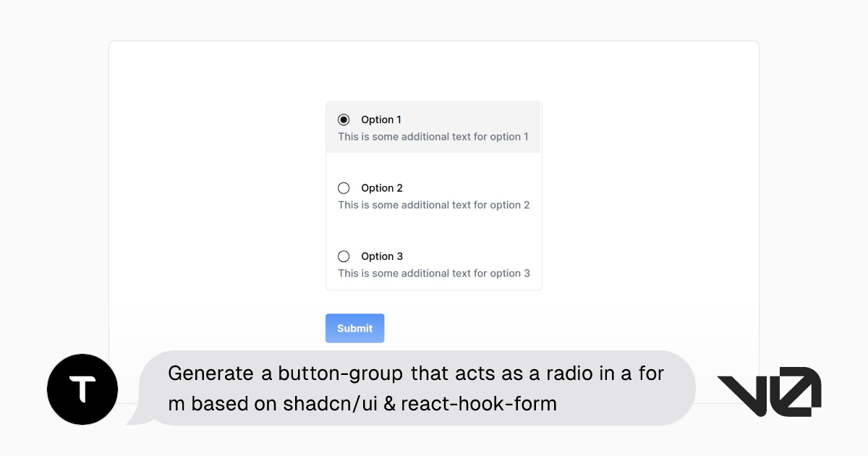868x456 pixels.
Task: Select the Option 3 radio button
Action: 344,256
